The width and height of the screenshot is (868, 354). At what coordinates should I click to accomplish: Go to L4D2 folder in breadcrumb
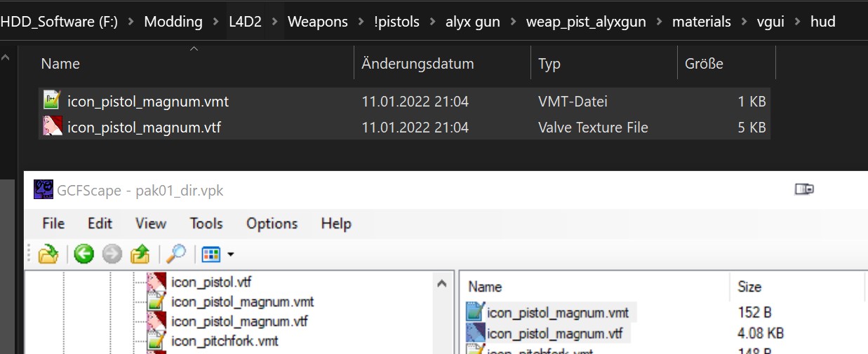pyautogui.click(x=245, y=22)
